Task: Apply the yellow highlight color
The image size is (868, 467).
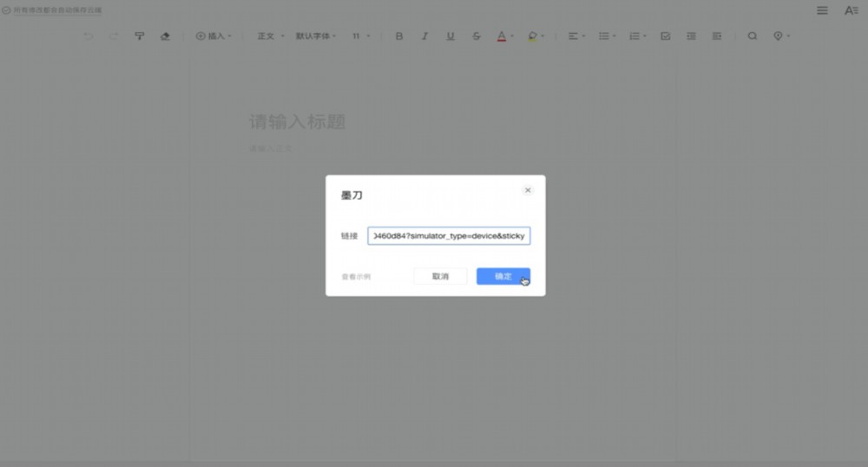Action: 532,36
